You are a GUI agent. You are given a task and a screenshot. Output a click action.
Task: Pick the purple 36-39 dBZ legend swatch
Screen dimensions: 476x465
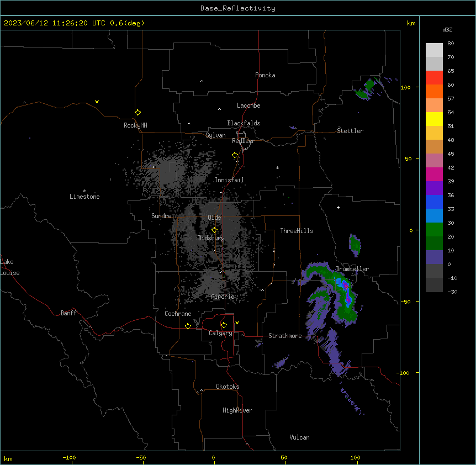(434, 188)
